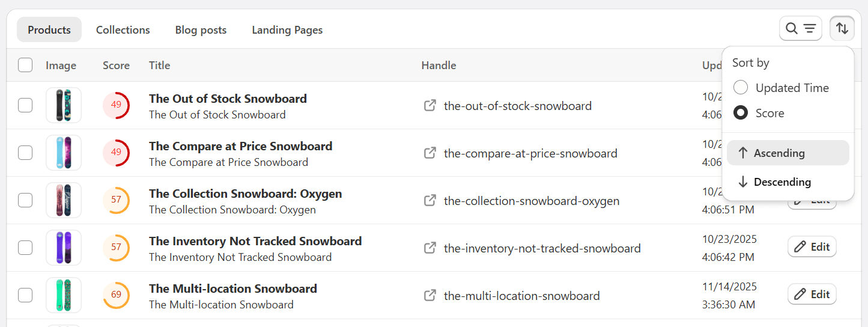
Task: Select the Score sort radio button
Action: [741, 113]
